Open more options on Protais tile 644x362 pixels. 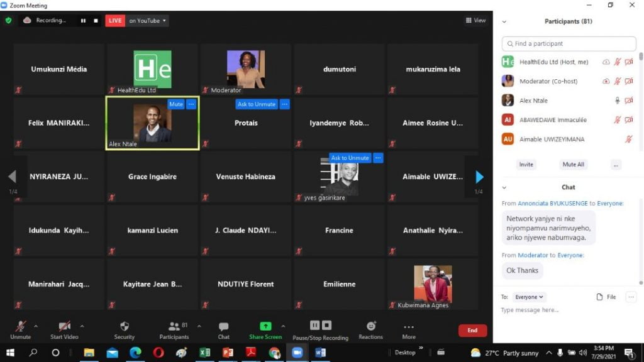coord(285,104)
